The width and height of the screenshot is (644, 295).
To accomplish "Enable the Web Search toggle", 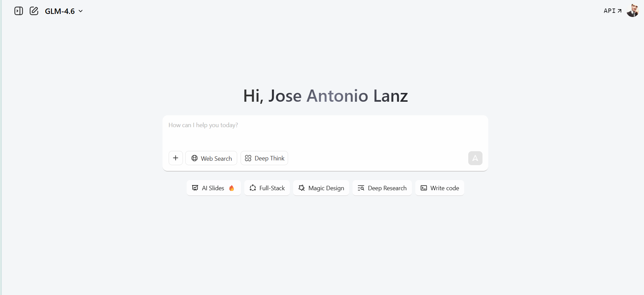I will pyautogui.click(x=211, y=158).
